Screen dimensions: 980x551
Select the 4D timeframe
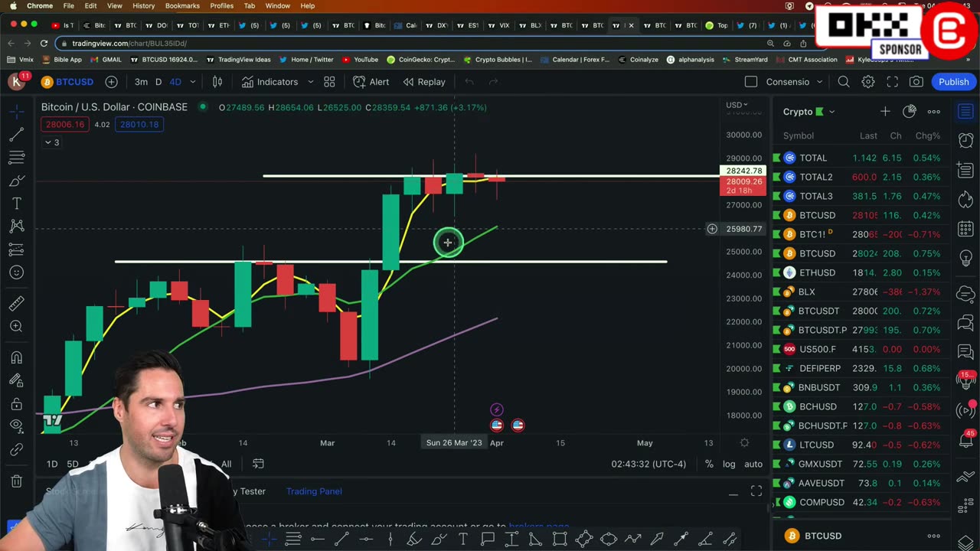pos(175,82)
